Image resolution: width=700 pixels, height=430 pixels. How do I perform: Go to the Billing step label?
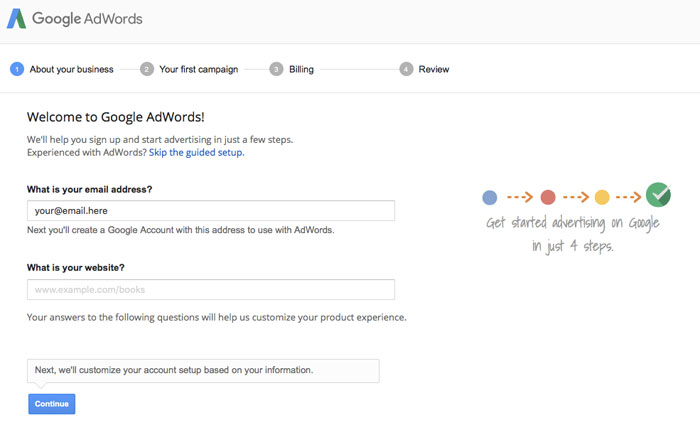(x=301, y=69)
